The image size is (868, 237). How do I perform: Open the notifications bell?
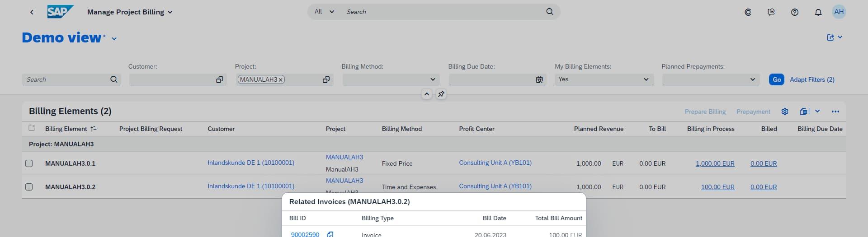pyautogui.click(x=818, y=12)
